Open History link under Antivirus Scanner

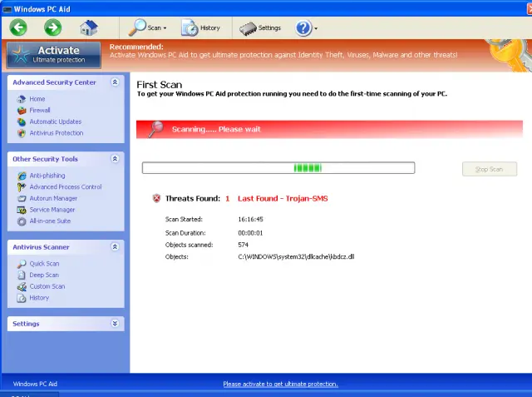(39, 297)
